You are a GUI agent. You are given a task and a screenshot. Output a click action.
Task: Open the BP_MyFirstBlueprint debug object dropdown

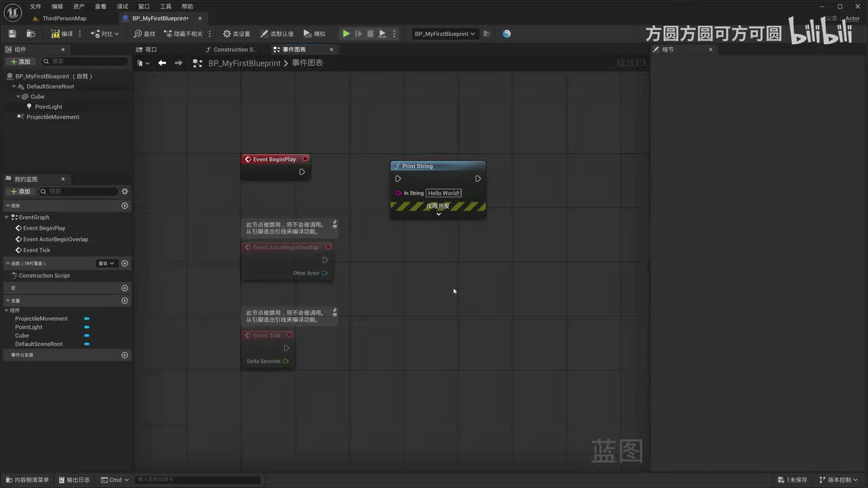click(x=445, y=33)
